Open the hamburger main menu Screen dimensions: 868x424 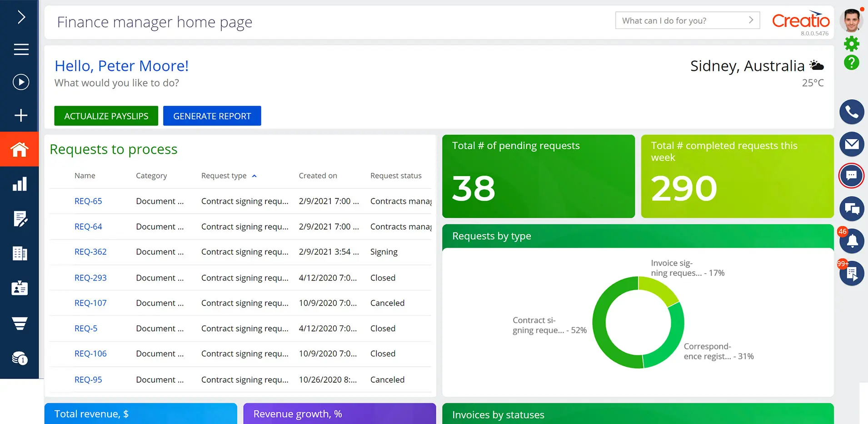point(21,49)
